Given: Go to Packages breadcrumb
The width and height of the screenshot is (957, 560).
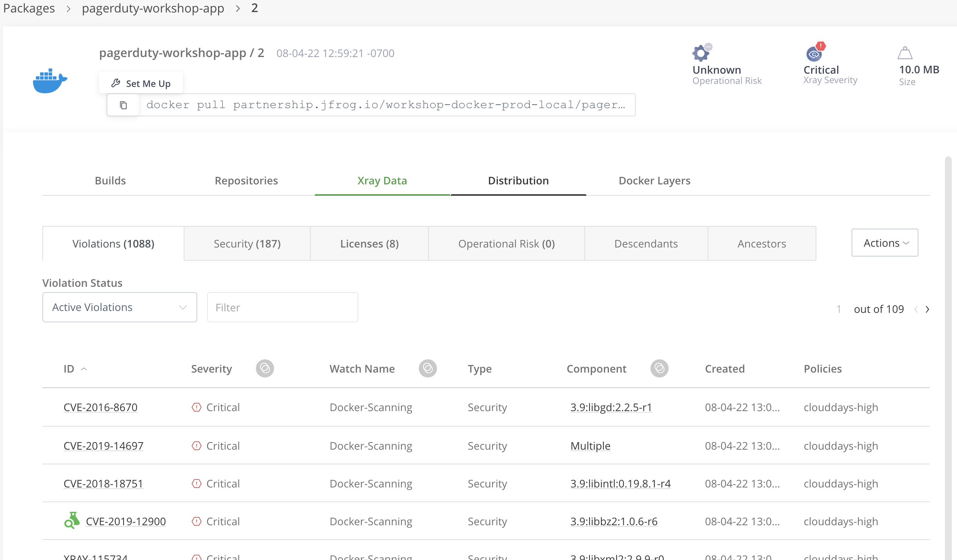Looking at the screenshot, I should pos(29,8).
